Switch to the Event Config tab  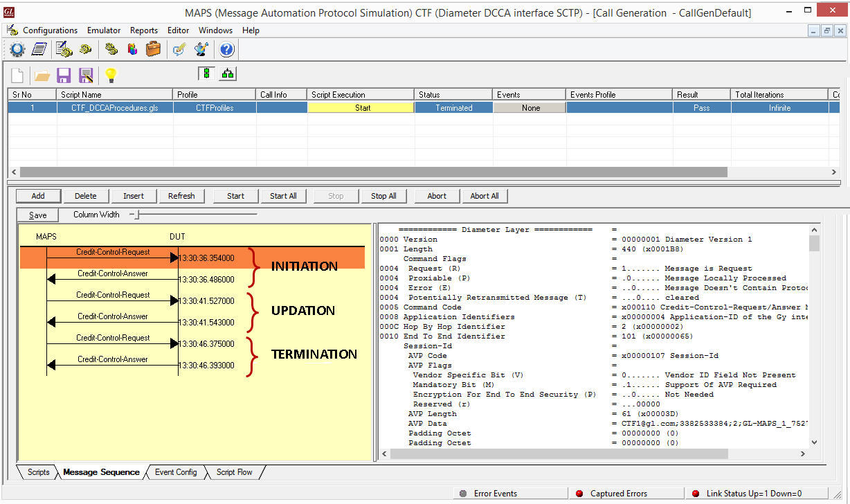(176, 472)
